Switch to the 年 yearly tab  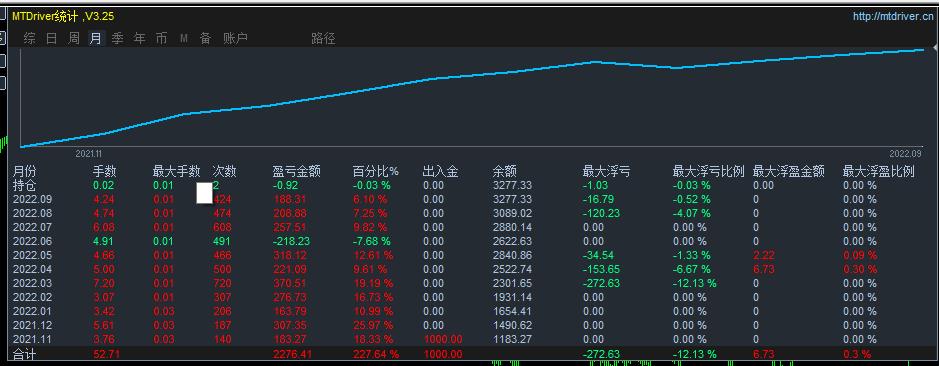tap(140, 39)
